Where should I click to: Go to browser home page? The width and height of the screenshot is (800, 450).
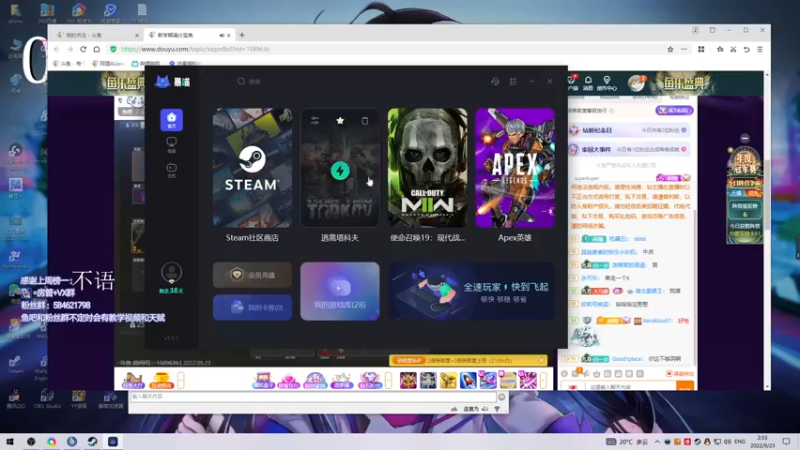(x=96, y=49)
